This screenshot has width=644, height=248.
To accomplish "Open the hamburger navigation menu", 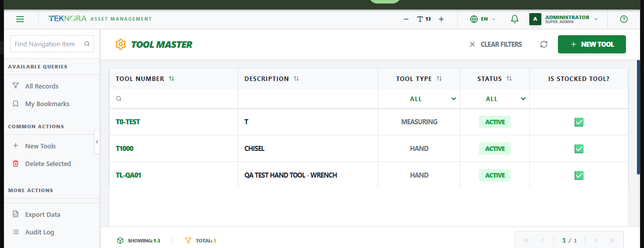I will 20,19.
